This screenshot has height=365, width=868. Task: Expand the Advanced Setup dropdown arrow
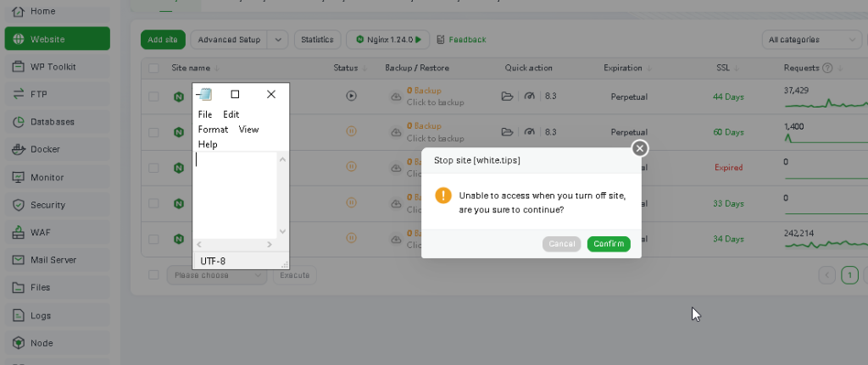pyautogui.click(x=278, y=40)
